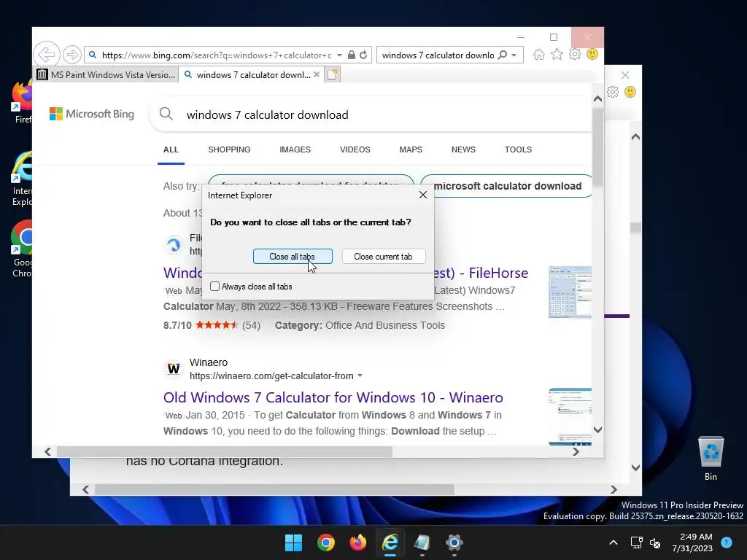Select the ALL search tab

coord(171,149)
